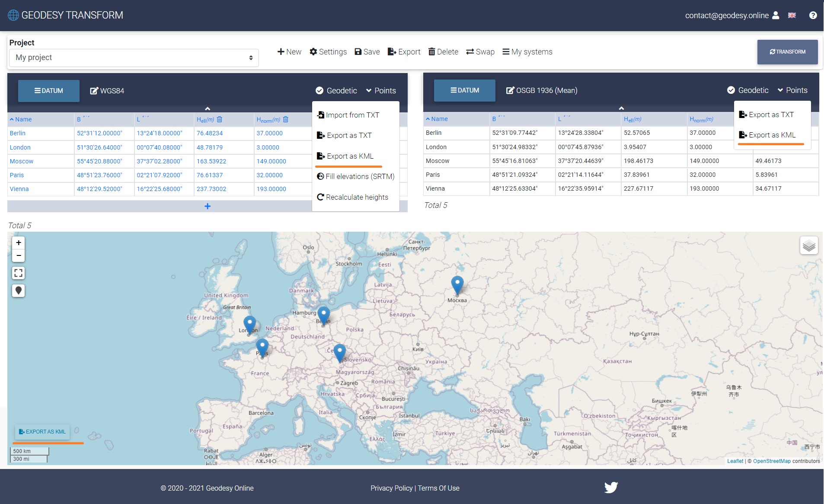Open the Privacy Policy link
The image size is (824, 504).
(391, 488)
